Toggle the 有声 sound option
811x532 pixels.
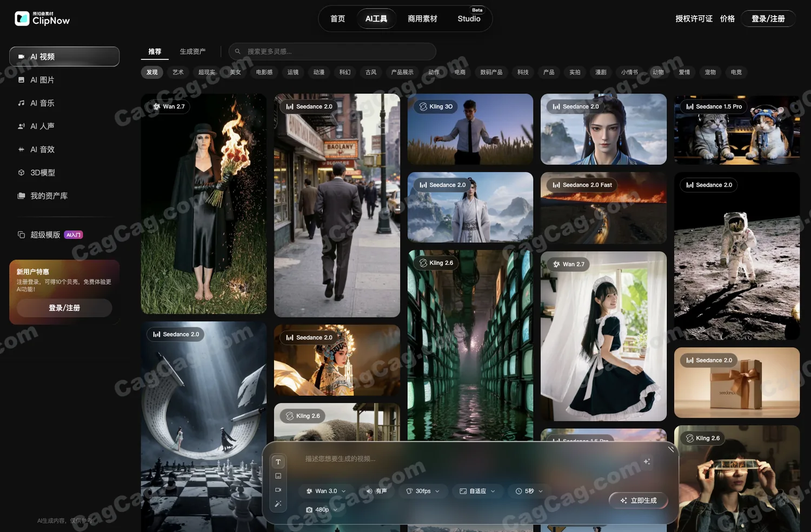pyautogui.click(x=376, y=491)
